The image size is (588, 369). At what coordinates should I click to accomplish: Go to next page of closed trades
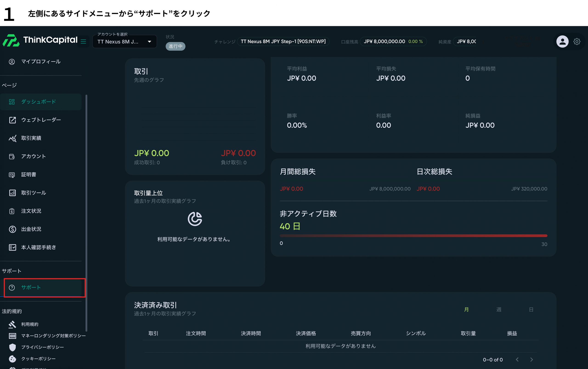click(531, 360)
